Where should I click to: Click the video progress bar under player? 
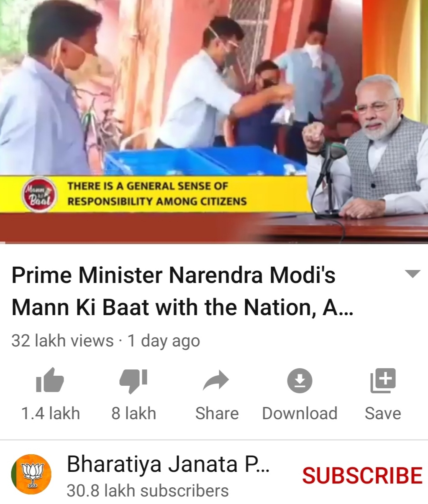point(214,242)
